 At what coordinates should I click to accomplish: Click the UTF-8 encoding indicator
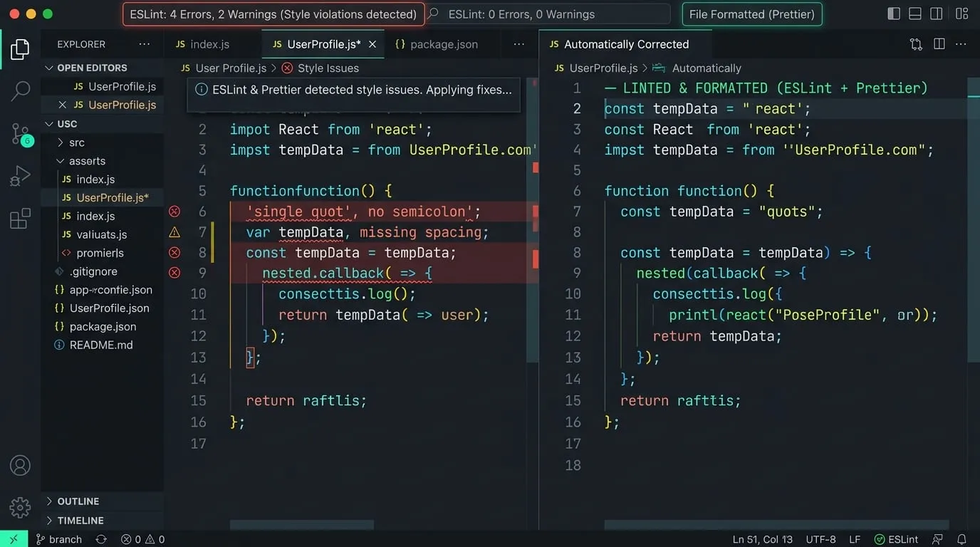[820, 539]
